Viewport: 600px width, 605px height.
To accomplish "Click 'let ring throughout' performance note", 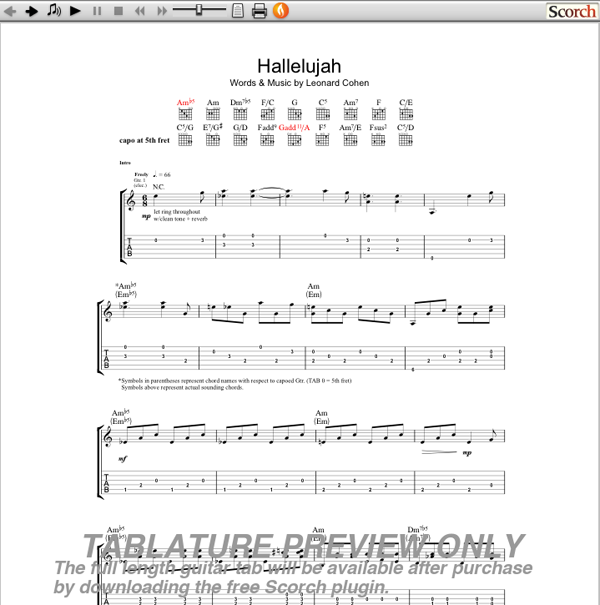I will (x=177, y=212).
